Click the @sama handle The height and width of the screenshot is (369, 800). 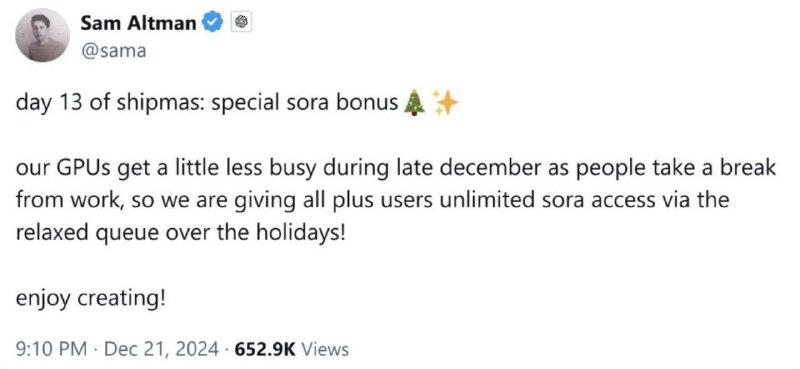(x=113, y=51)
